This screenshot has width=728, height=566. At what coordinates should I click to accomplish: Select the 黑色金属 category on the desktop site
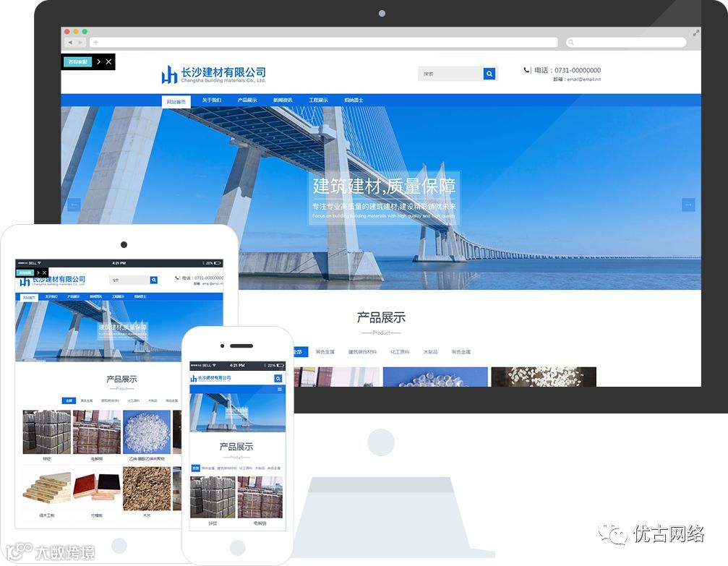click(x=325, y=352)
